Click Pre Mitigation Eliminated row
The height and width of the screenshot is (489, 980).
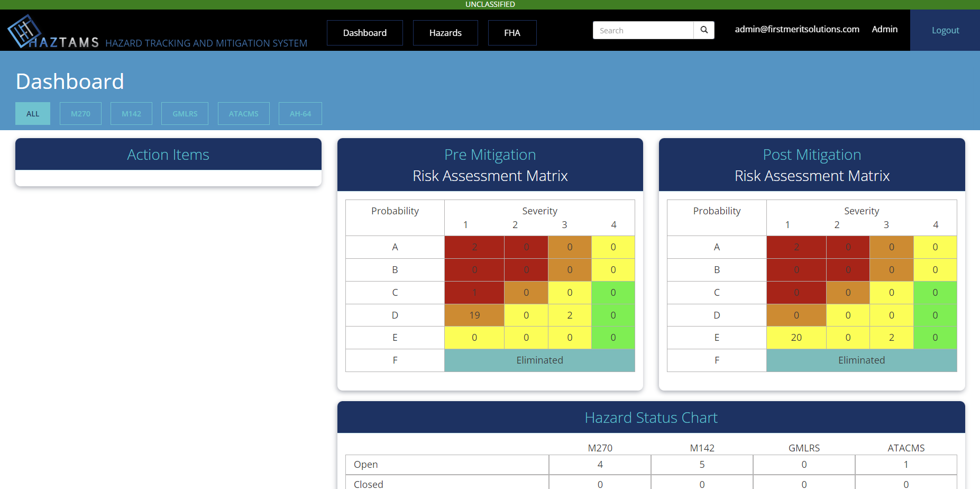(x=539, y=360)
